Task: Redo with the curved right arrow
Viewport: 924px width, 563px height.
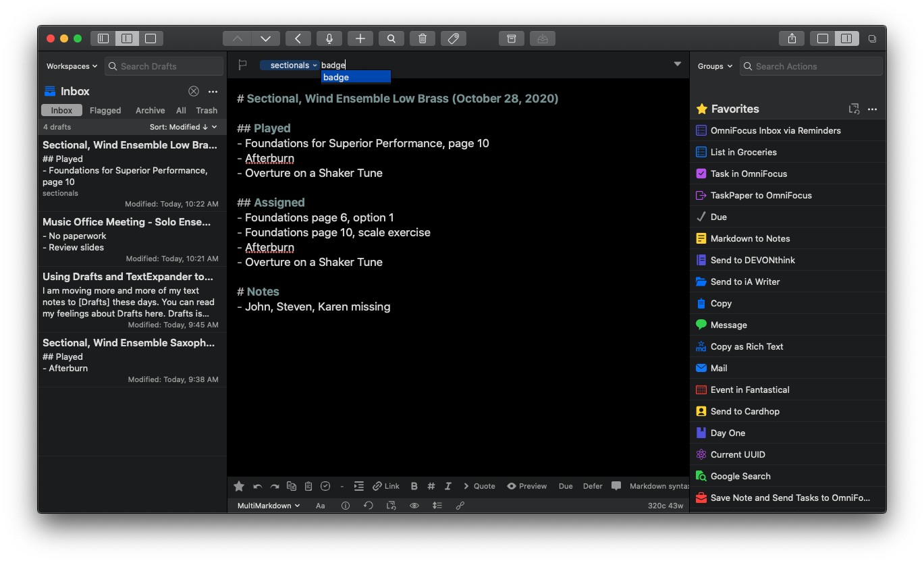Action: pos(275,486)
